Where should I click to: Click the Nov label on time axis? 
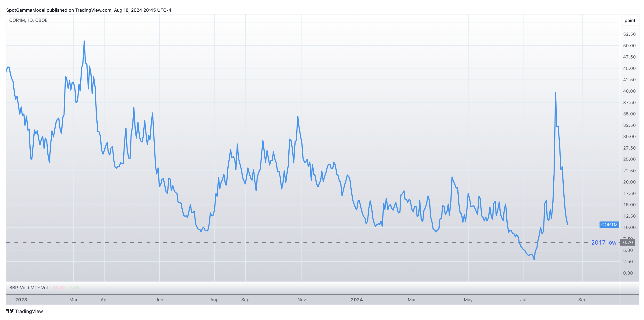[x=301, y=299]
